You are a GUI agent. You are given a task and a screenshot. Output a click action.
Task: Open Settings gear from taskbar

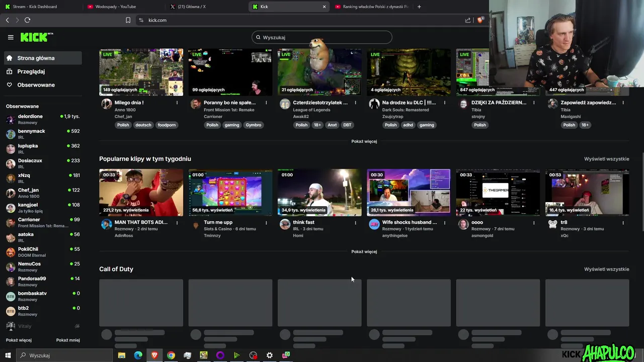tap(270, 355)
